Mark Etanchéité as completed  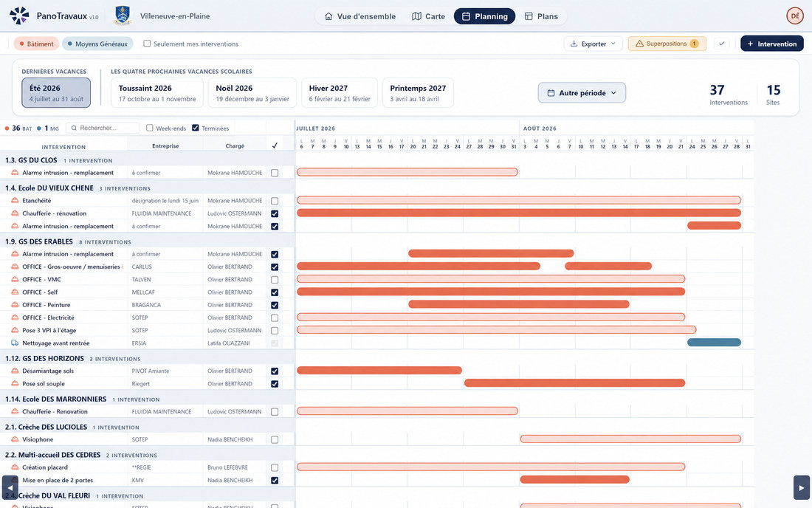click(x=275, y=201)
